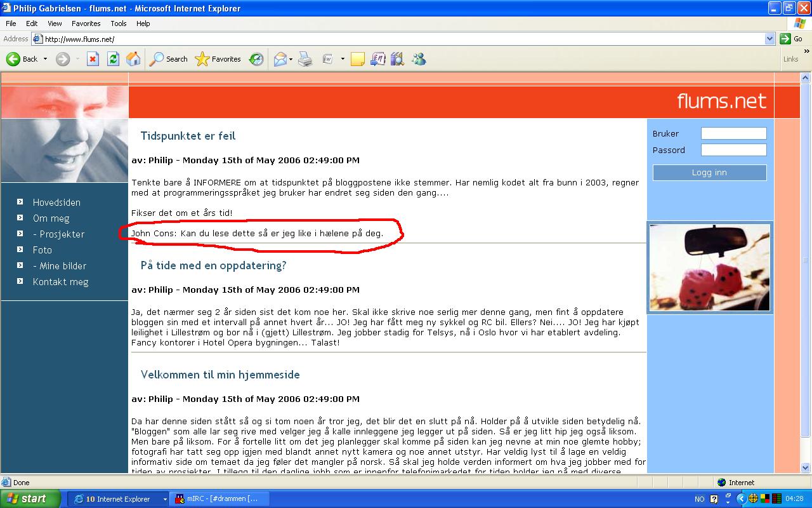Click the 04:28 taskbar clock
812x508 pixels.
[x=794, y=499]
